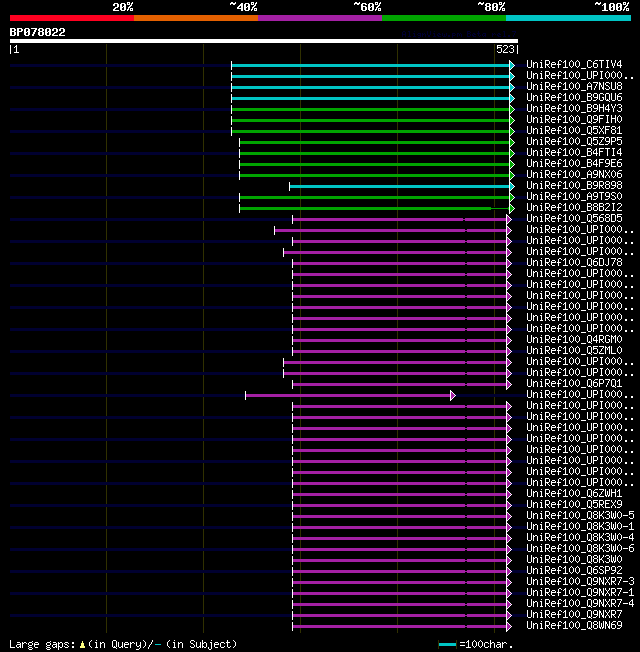Open hit UniRef100_B9GQU6
This screenshot has width=640, height=652.
pyautogui.click(x=574, y=97)
